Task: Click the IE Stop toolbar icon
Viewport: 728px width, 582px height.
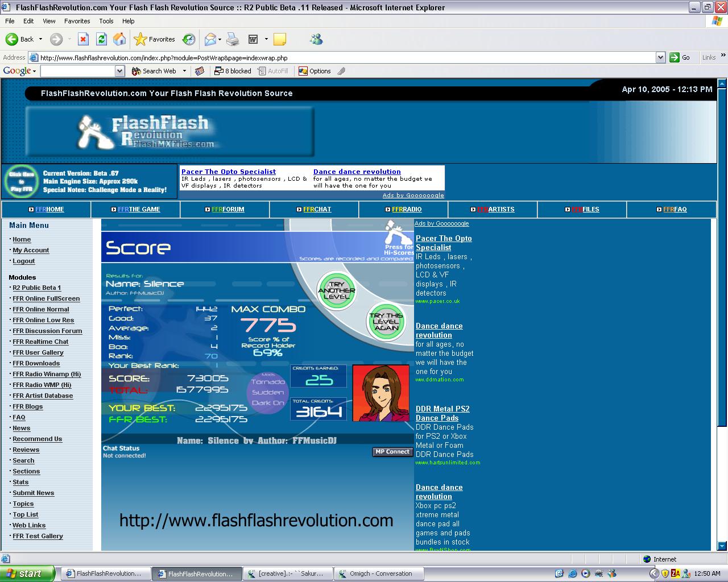Action: pos(83,39)
